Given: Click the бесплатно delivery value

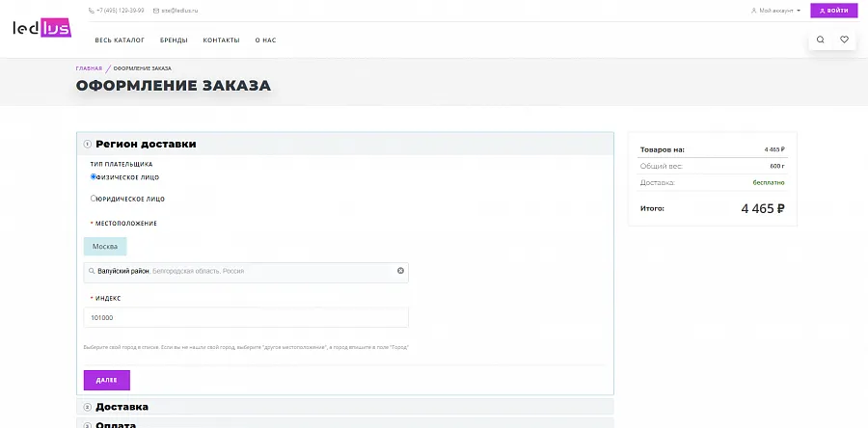Looking at the screenshot, I should 769,182.
